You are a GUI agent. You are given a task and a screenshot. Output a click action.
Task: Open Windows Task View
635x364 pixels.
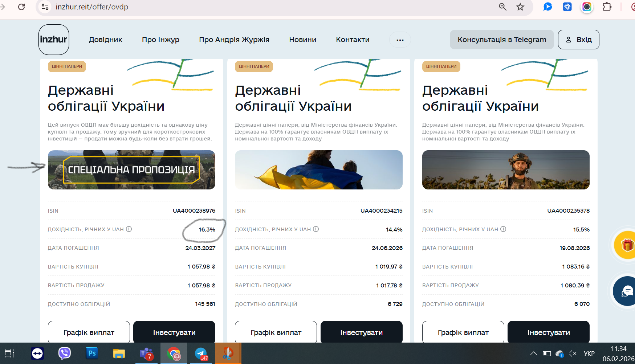[x=9, y=353]
